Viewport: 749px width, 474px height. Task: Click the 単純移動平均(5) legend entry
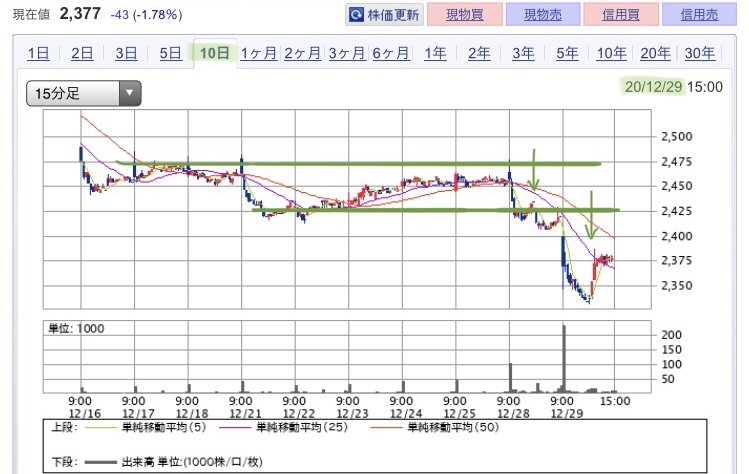coord(146,427)
